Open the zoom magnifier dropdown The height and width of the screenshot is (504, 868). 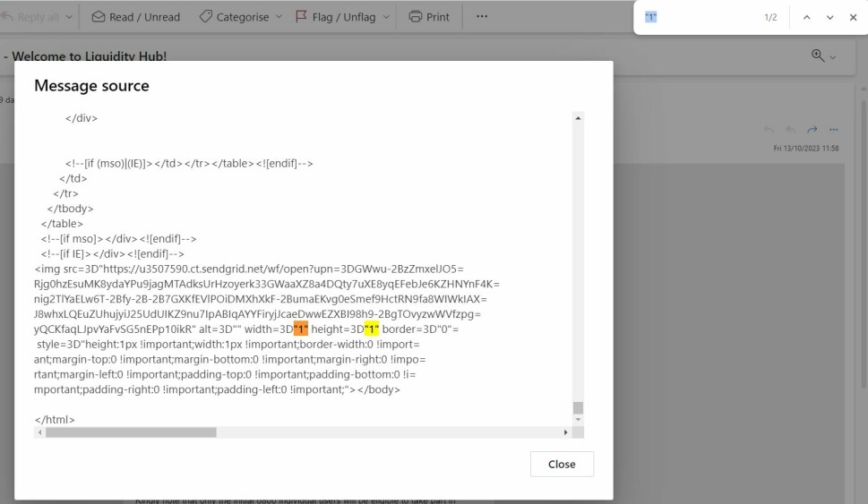coord(823,56)
